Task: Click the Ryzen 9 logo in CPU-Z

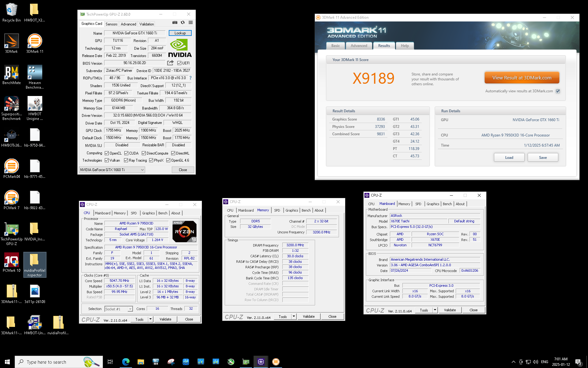Action: [x=184, y=232]
